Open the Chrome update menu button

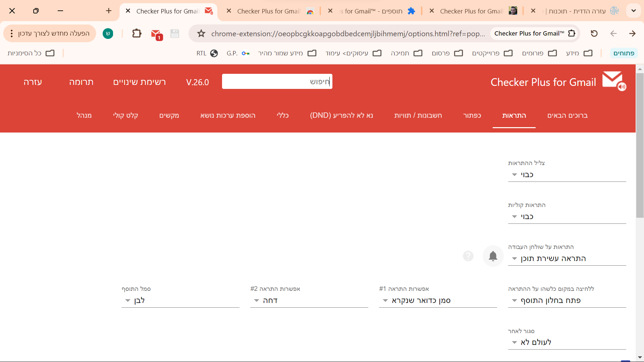50,34
